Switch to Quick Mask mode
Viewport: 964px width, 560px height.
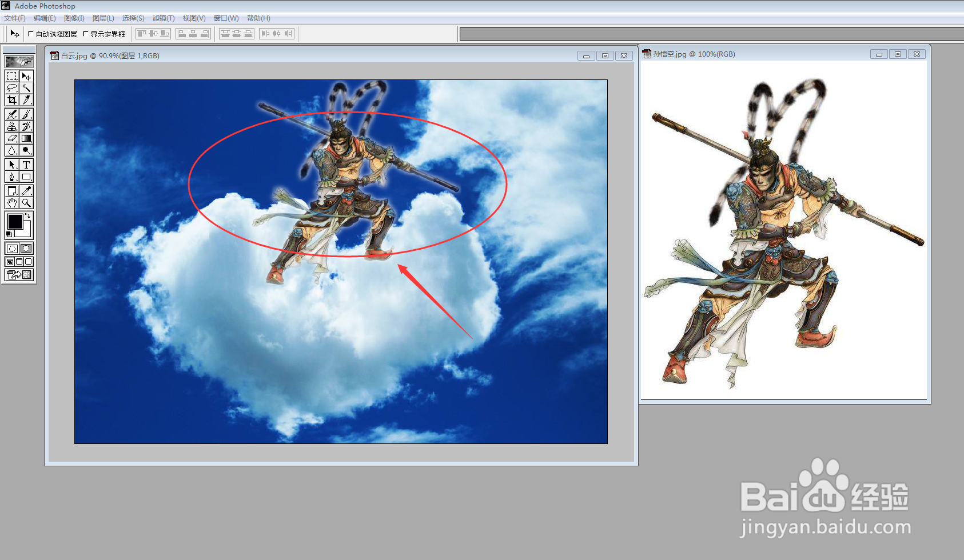tap(26, 249)
